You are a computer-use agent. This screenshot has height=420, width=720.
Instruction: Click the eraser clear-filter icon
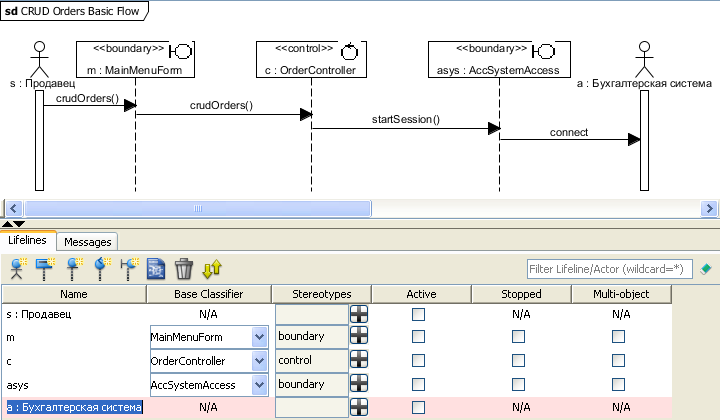(x=706, y=269)
